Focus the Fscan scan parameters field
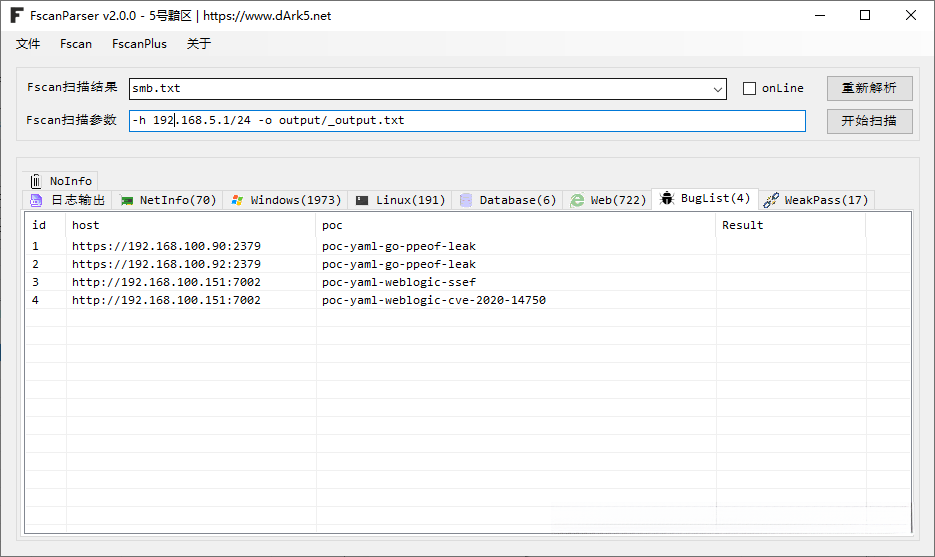The height and width of the screenshot is (557, 935). [467, 120]
